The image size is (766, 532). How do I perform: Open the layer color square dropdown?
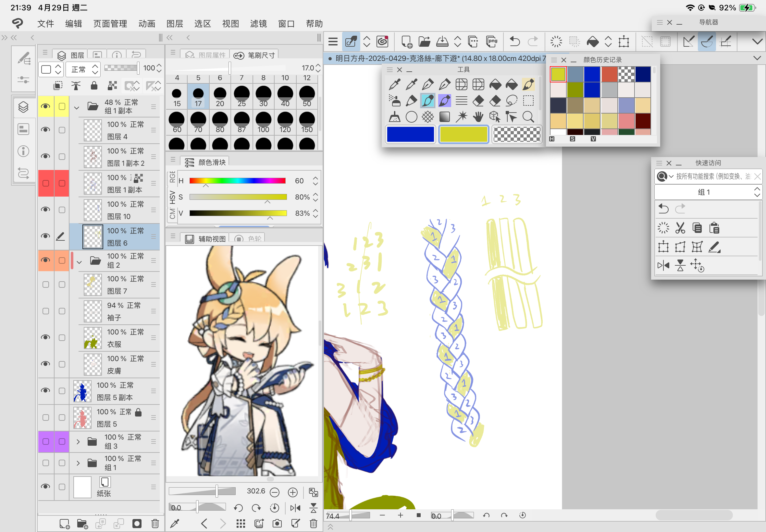pos(51,69)
